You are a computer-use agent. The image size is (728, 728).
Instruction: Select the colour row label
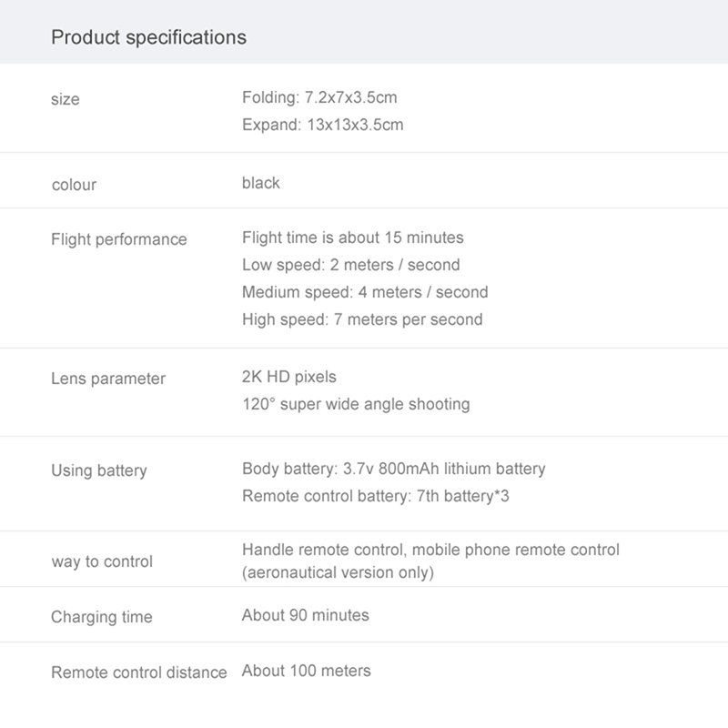[x=74, y=185]
